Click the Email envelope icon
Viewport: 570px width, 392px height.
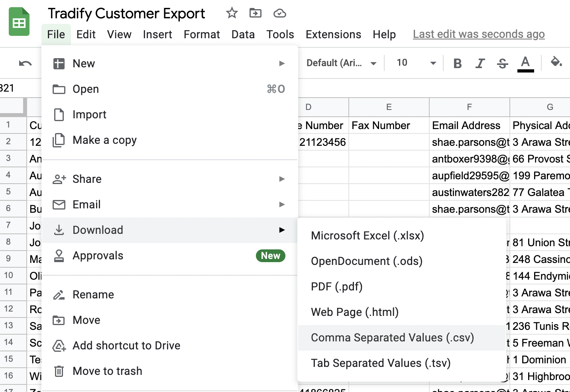tap(59, 205)
